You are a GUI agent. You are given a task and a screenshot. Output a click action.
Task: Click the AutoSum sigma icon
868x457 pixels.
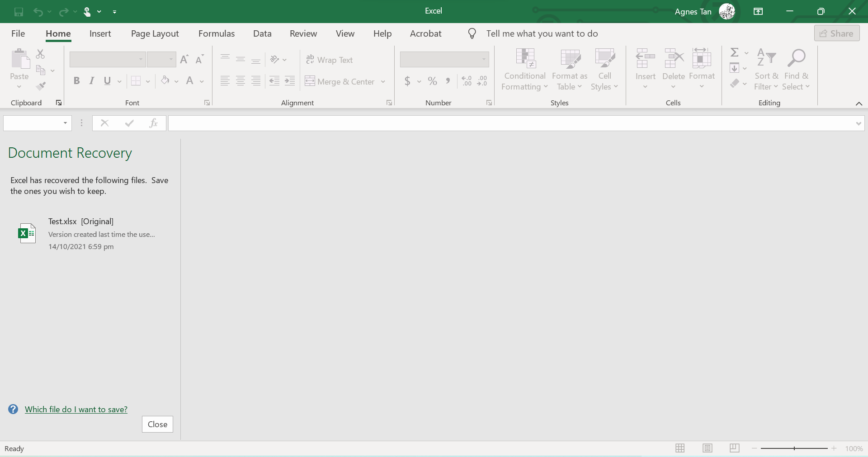[735, 52]
